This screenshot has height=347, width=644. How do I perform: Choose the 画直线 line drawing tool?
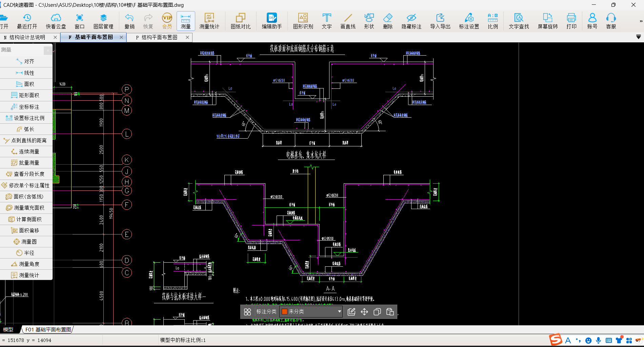348,21
